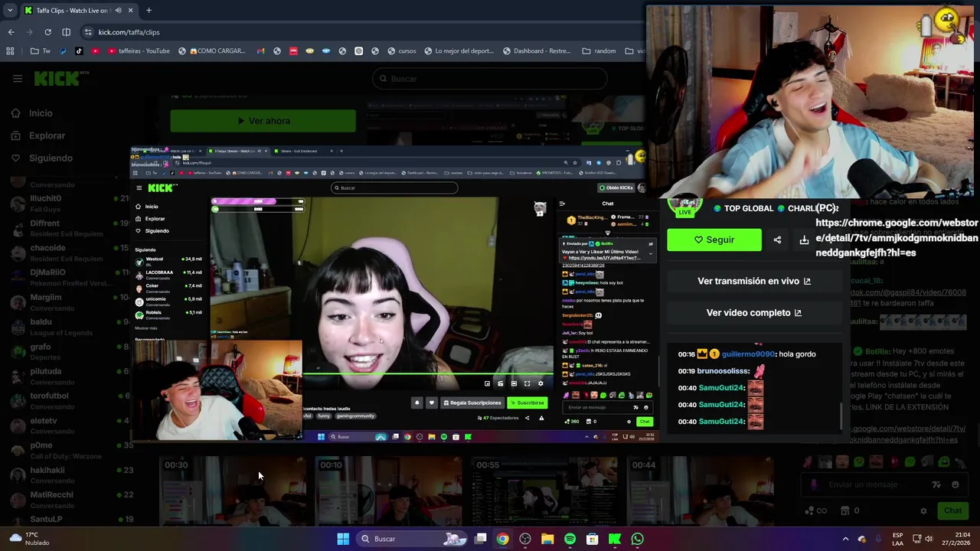Image resolution: width=980 pixels, height=551 pixels.
Task: Download the clip
Action: 804,240
